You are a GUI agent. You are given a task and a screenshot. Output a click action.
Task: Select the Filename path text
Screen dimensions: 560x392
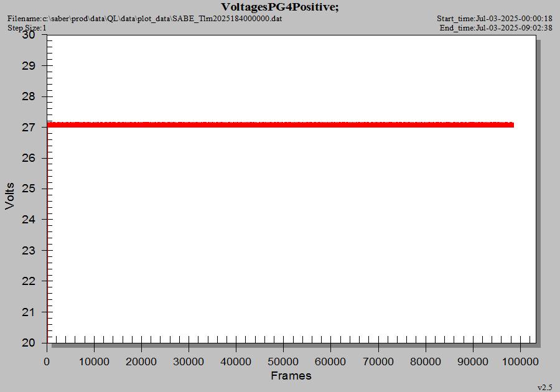pyautogui.click(x=144, y=19)
